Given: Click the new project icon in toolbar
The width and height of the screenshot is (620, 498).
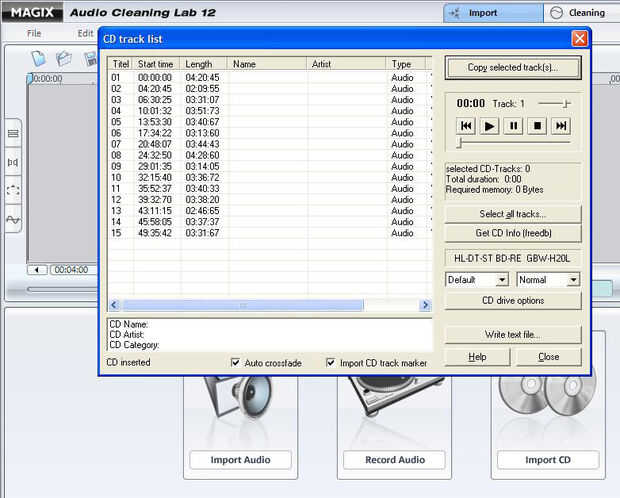Looking at the screenshot, I should [39, 59].
